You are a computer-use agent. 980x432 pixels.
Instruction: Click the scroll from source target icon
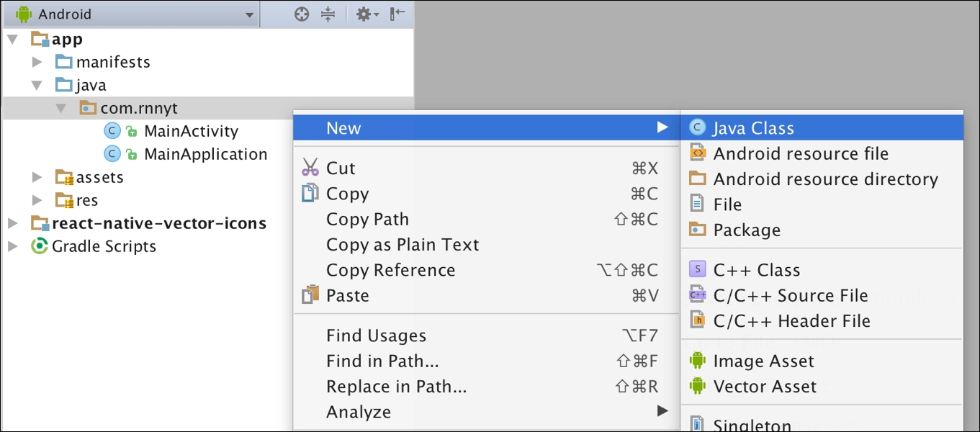302,14
